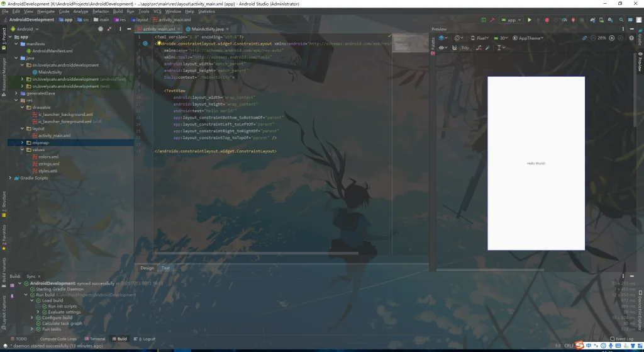Viewport: 644px width, 352px height.
Task: Toggle view icon in the Build panel
Action: tap(12, 285)
